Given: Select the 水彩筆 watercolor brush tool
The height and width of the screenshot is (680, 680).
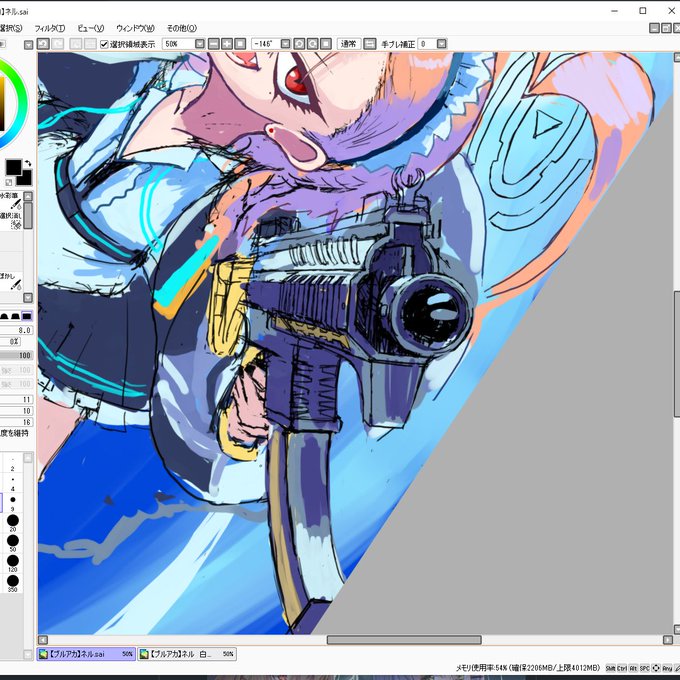Looking at the screenshot, I should click(x=11, y=201).
